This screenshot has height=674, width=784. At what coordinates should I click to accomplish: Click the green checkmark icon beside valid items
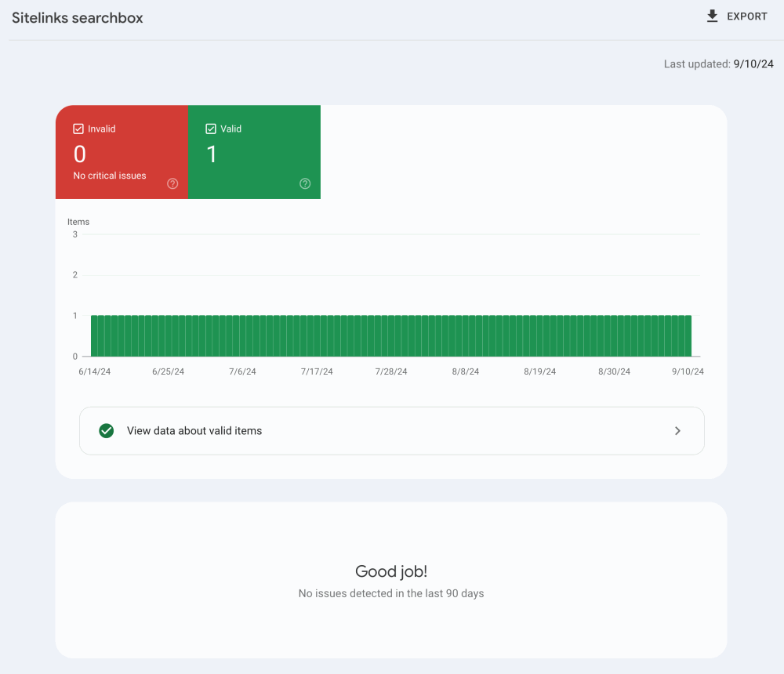(x=106, y=430)
